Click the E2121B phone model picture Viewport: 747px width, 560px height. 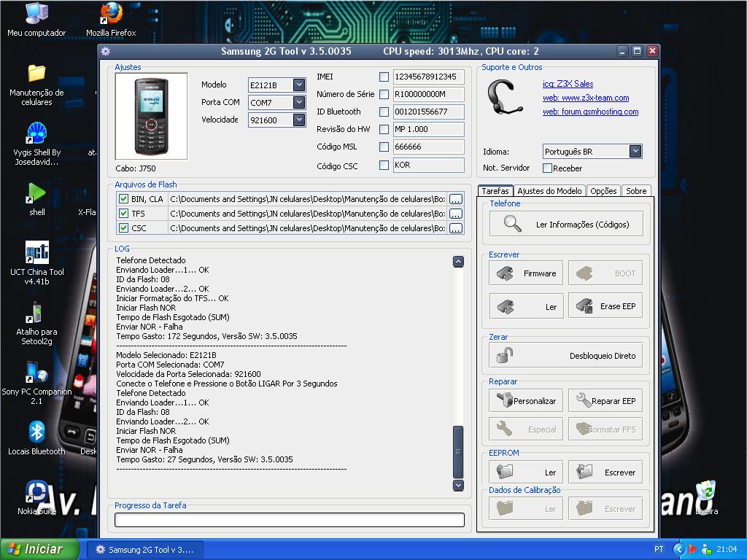pyautogui.click(x=152, y=117)
